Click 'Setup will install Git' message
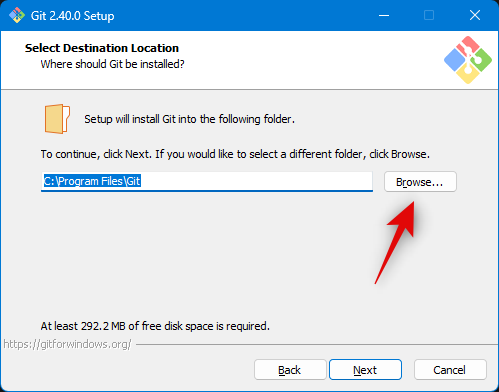The image size is (499, 392). point(189,119)
